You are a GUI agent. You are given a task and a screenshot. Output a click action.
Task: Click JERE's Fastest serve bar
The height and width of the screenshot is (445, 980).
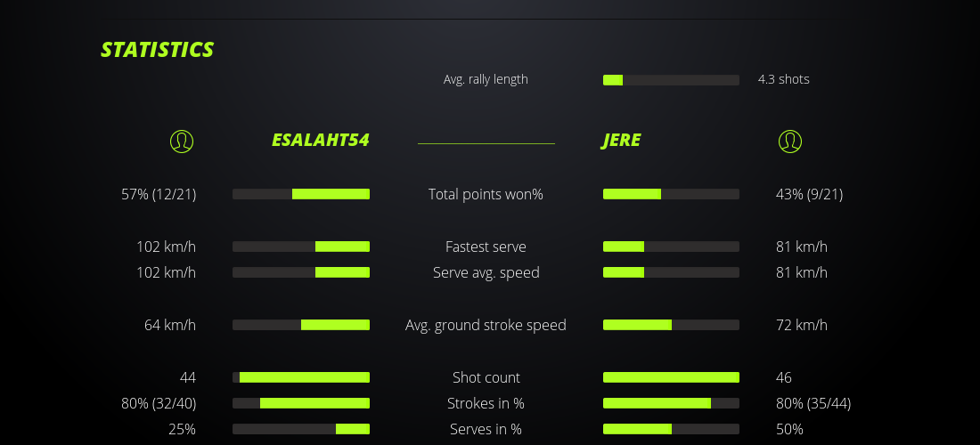pos(671,247)
